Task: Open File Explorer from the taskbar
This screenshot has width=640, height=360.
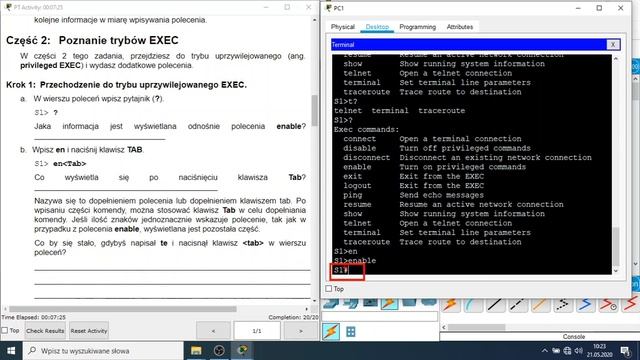Action: click(196, 351)
